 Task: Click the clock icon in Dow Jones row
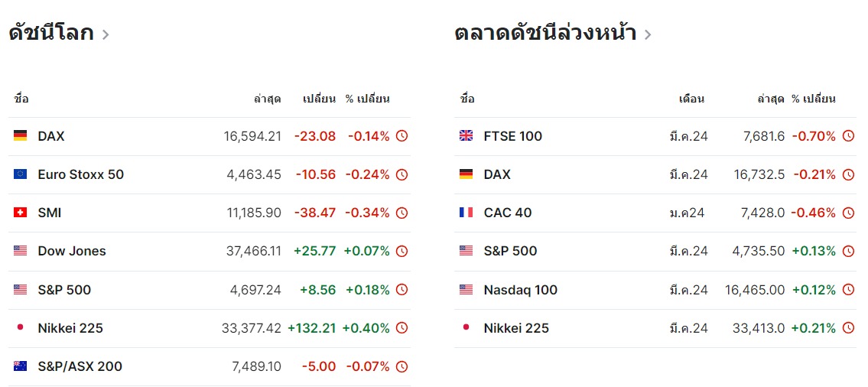pyautogui.click(x=402, y=251)
